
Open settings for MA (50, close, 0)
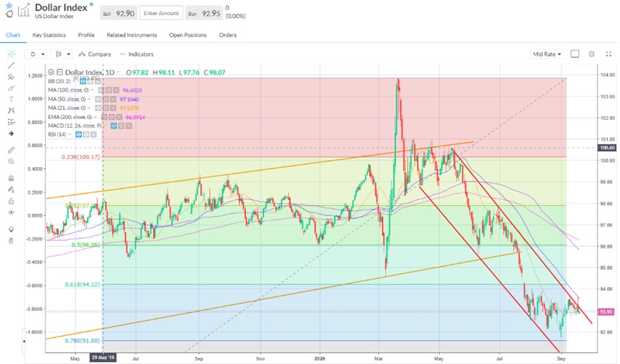[x=106, y=99]
